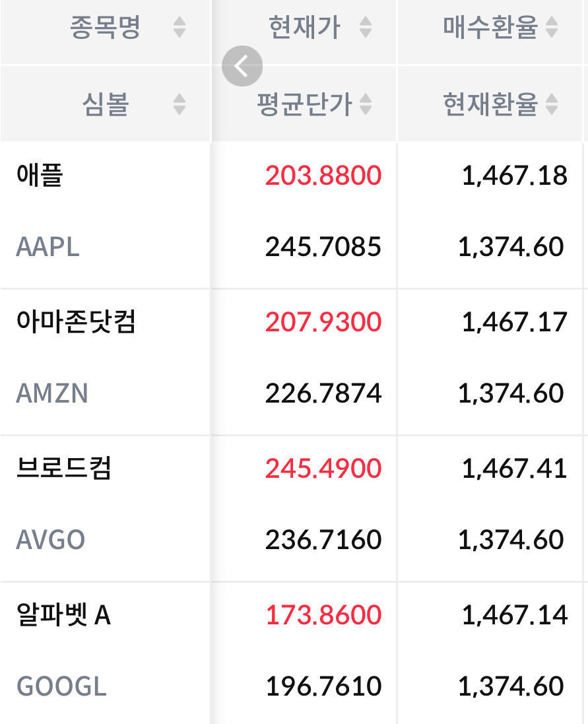
Task: Sort by 현재가 using its sort arrows
Action: pyautogui.click(x=366, y=27)
